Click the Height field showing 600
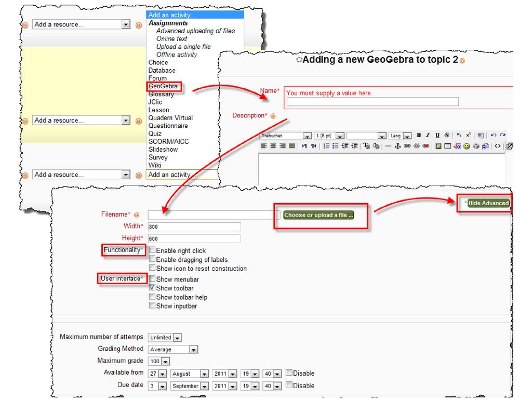This screenshot has height=399, width=532. (194, 238)
